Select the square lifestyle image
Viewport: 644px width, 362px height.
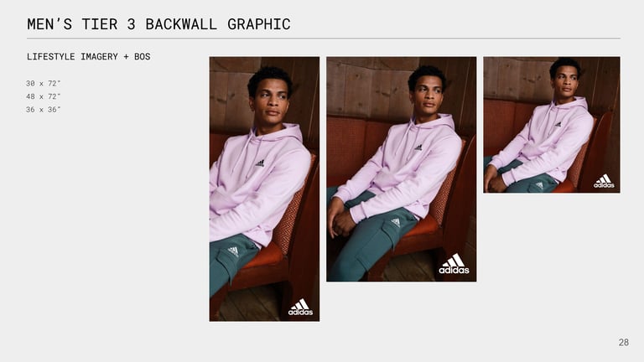click(552, 125)
